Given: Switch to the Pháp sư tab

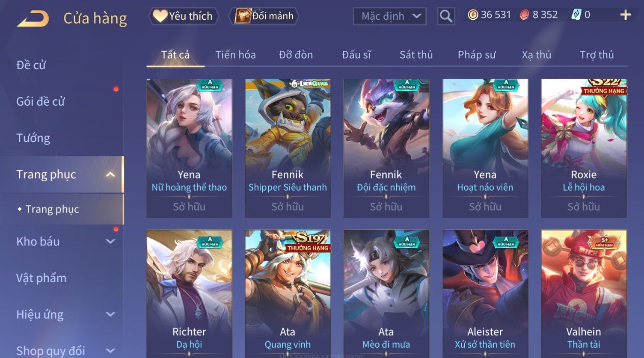Looking at the screenshot, I should coord(477,55).
